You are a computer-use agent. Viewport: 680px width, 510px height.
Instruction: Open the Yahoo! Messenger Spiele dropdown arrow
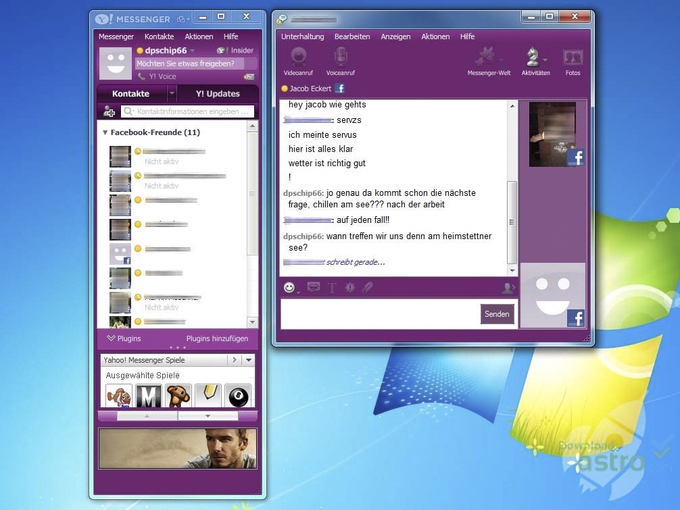point(248,359)
